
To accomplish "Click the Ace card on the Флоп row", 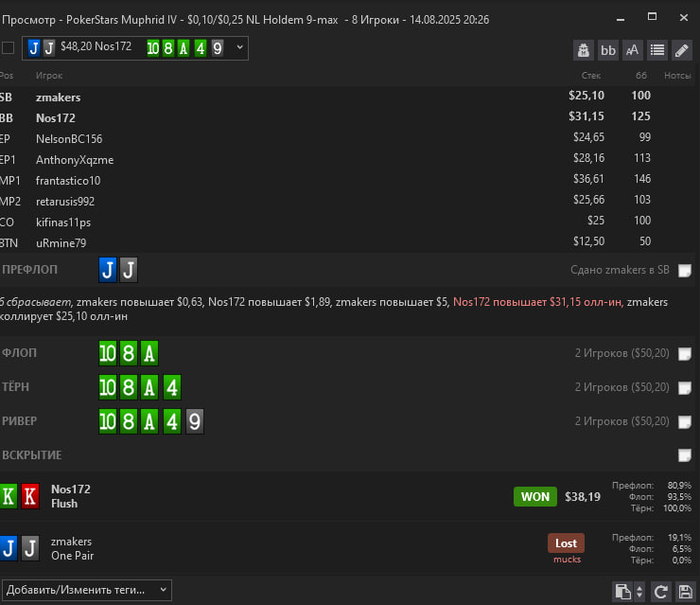I will [150, 354].
